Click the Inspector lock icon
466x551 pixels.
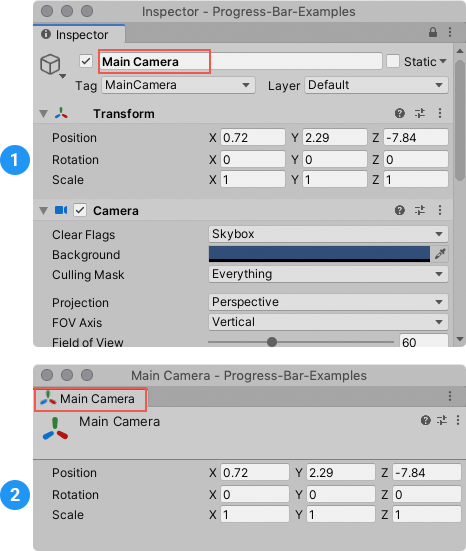pos(433,32)
